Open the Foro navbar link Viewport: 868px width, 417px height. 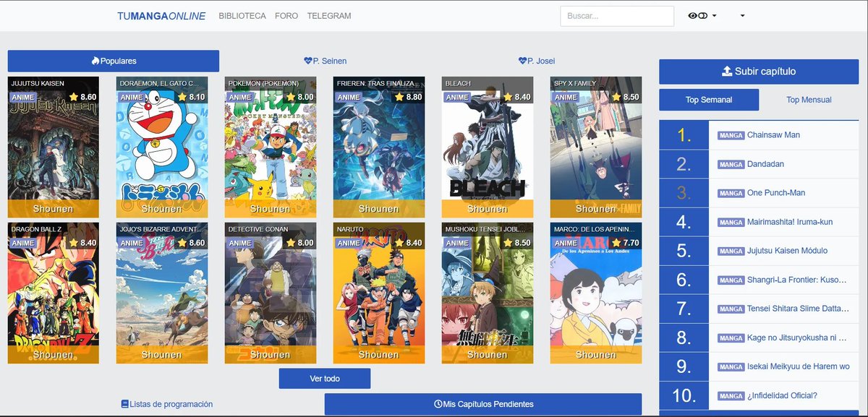pyautogui.click(x=286, y=16)
